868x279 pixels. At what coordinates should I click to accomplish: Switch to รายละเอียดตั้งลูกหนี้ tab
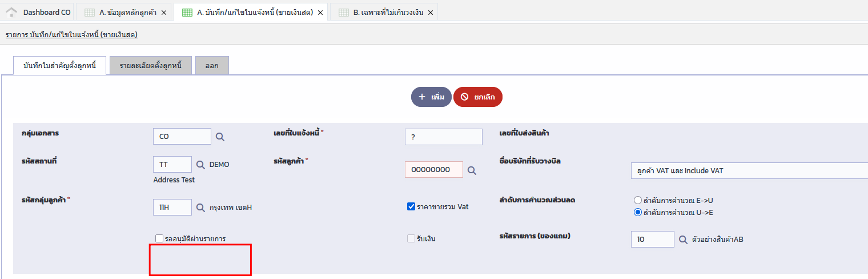(150, 66)
